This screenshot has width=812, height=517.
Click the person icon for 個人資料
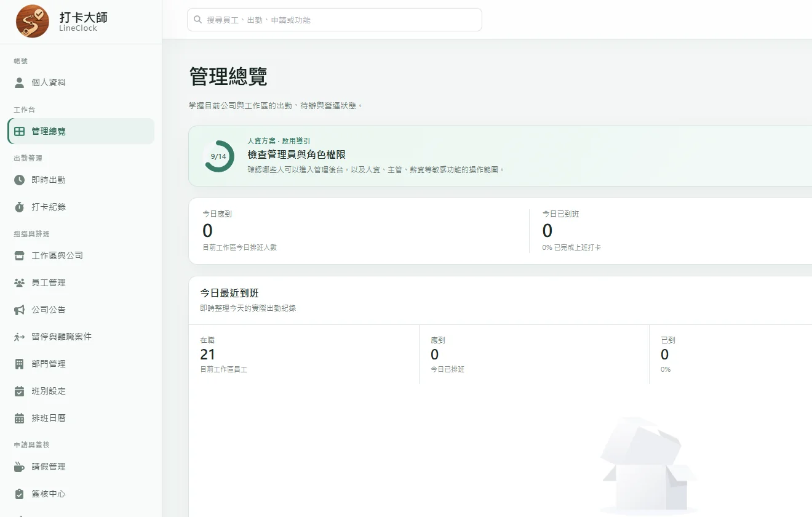[x=19, y=82]
